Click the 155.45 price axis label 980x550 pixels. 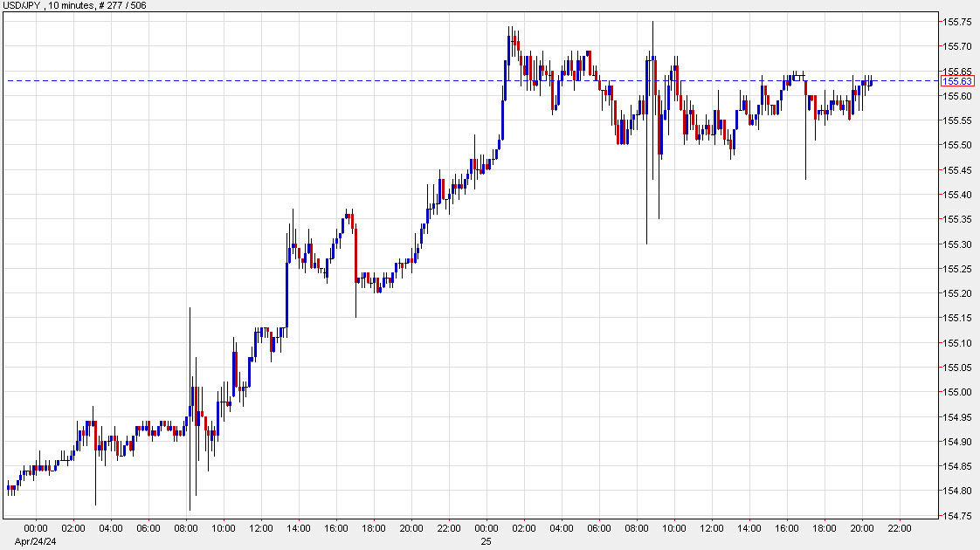tap(957, 170)
